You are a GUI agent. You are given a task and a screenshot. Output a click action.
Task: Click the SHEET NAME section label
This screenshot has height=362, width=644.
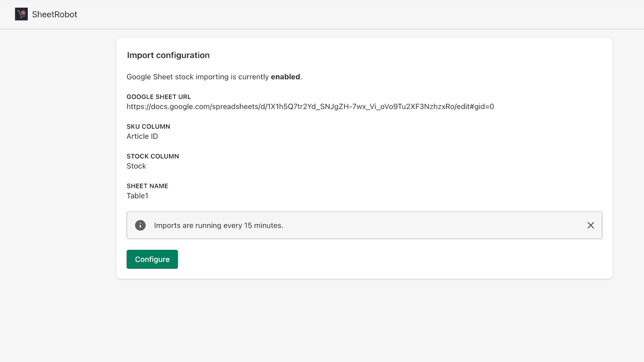(147, 186)
